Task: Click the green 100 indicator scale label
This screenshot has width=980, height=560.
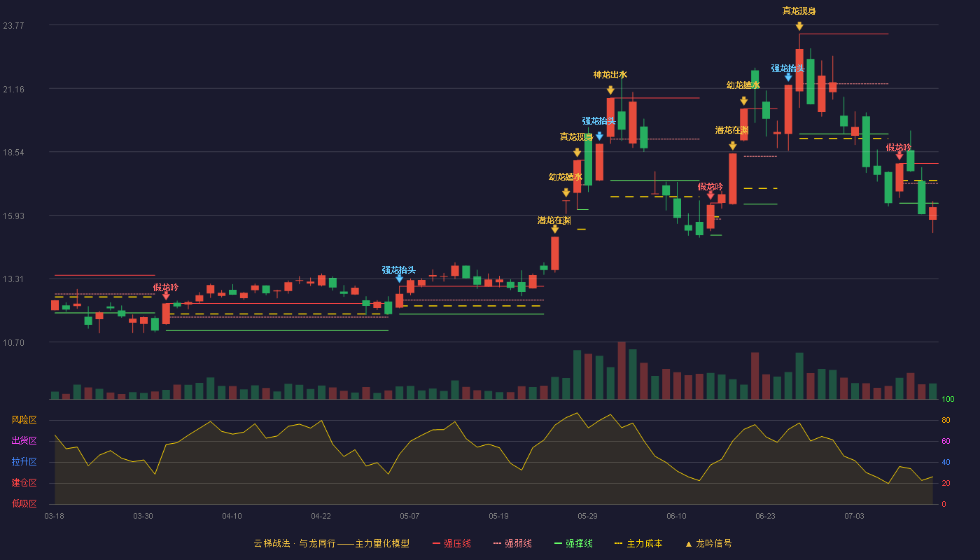Action: tap(948, 400)
